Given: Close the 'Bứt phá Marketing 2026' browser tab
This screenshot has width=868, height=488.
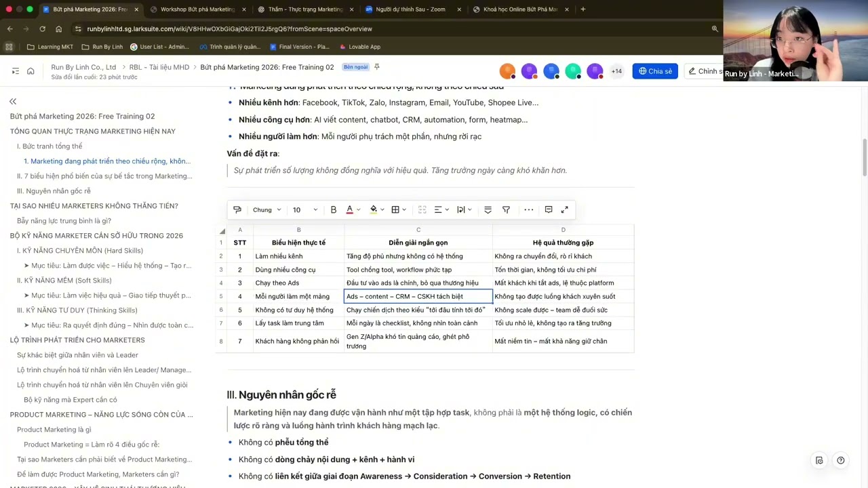Looking at the screenshot, I should click(x=136, y=9).
